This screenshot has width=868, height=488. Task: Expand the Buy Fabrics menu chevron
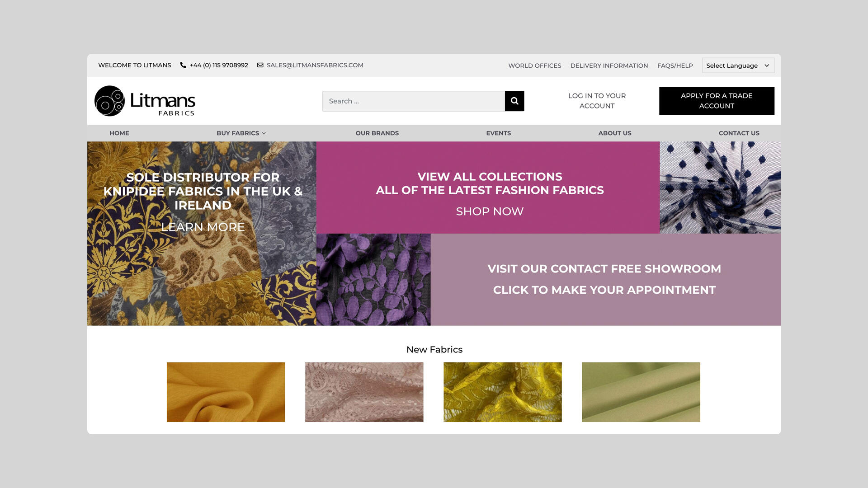264,133
